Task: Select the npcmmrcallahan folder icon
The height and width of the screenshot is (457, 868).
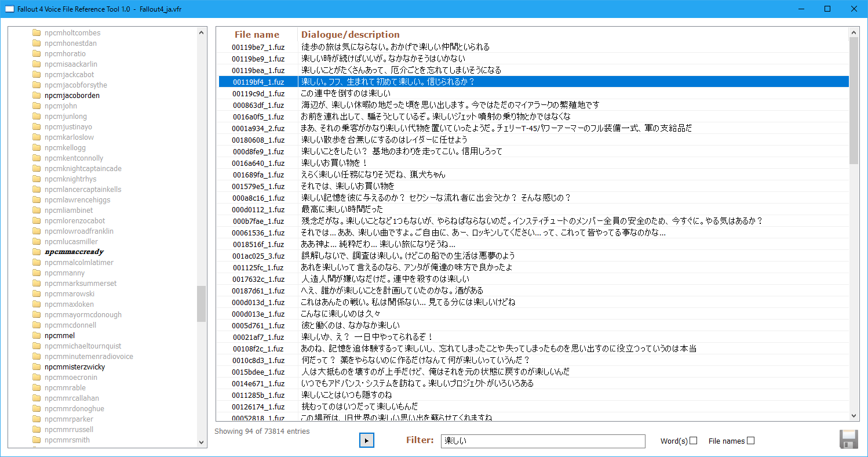Action: coord(37,398)
